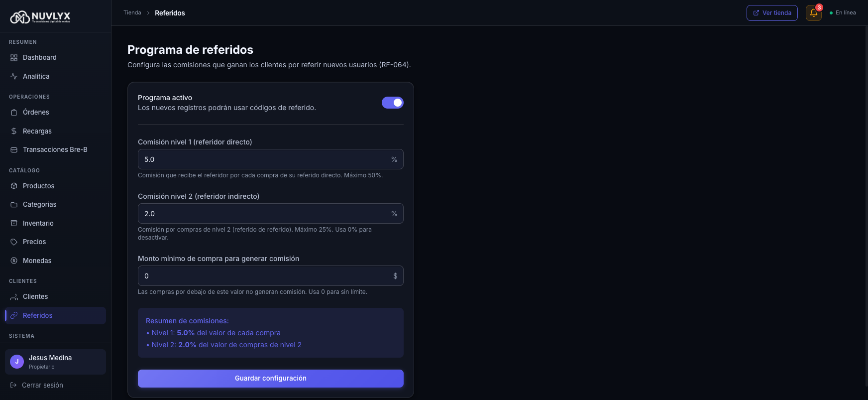Select the Analítica sidebar icon
The width and height of the screenshot is (868, 400).
(x=13, y=76)
